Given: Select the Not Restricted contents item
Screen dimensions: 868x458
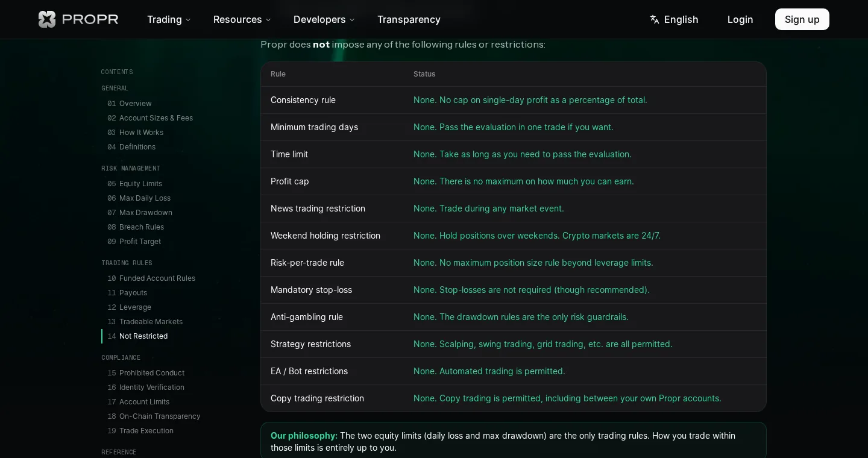Looking at the screenshot, I should [x=137, y=336].
